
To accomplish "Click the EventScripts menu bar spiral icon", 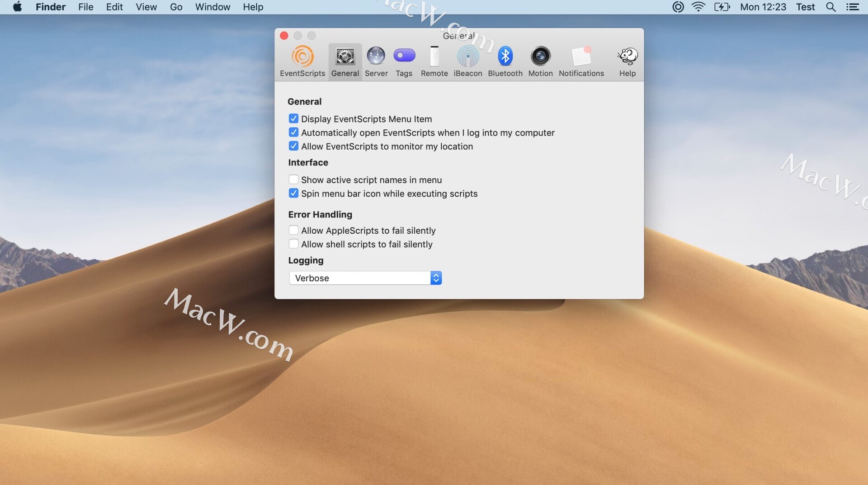I will point(678,7).
